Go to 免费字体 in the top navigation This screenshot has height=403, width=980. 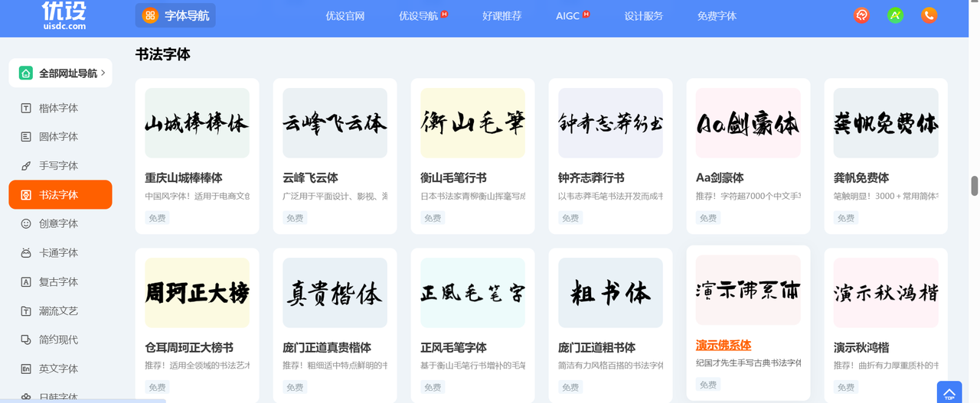click(x=717, y=15)
